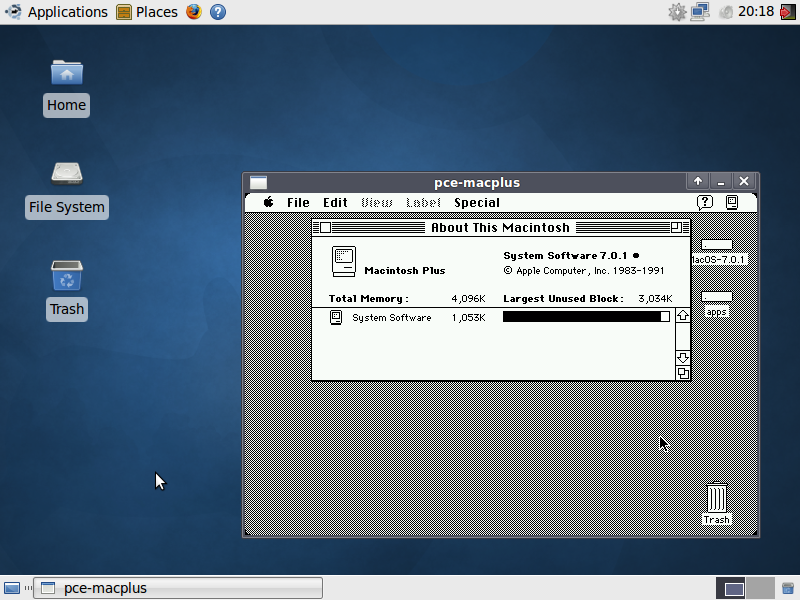Minimize the pce-macplus window
This screenshot has width=800, height=600.
(x=721, y=181)
